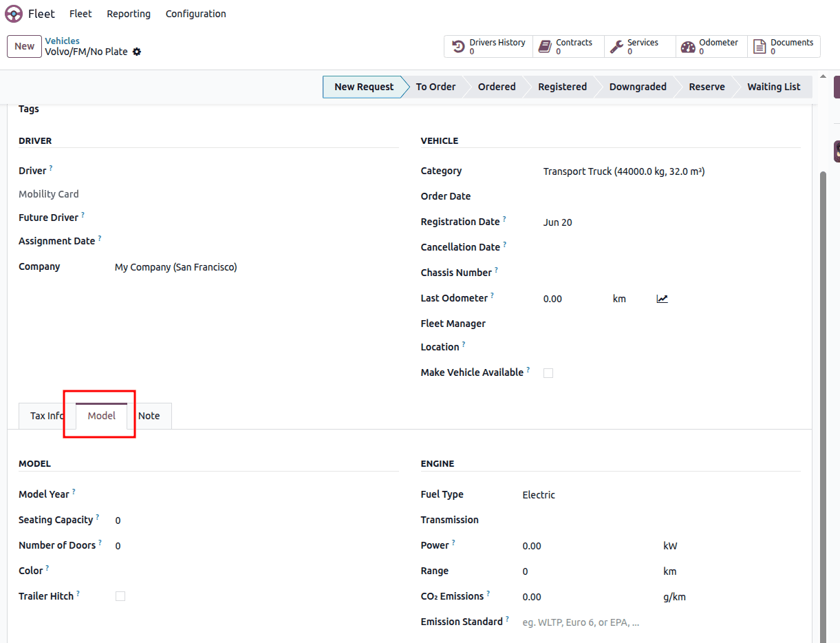Set status to Registered
The width and height of the screenshot is (840, 643).
pos(562,87)
